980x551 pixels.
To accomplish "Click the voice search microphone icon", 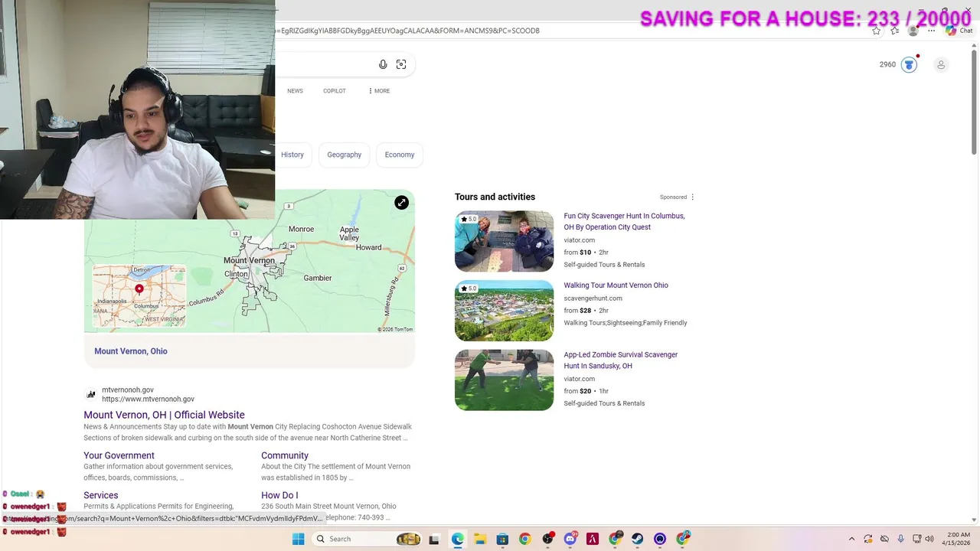I will pos(383,64).
